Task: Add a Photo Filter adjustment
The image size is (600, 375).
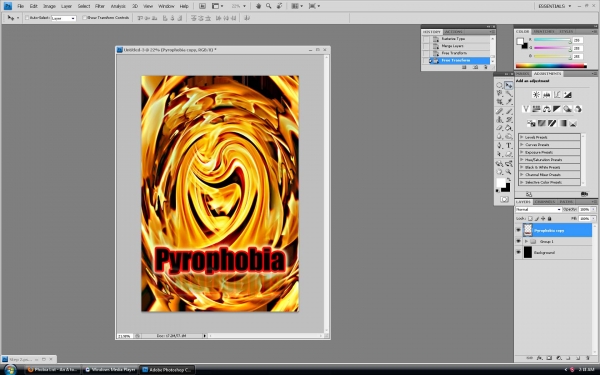Action: pos(567,109)
